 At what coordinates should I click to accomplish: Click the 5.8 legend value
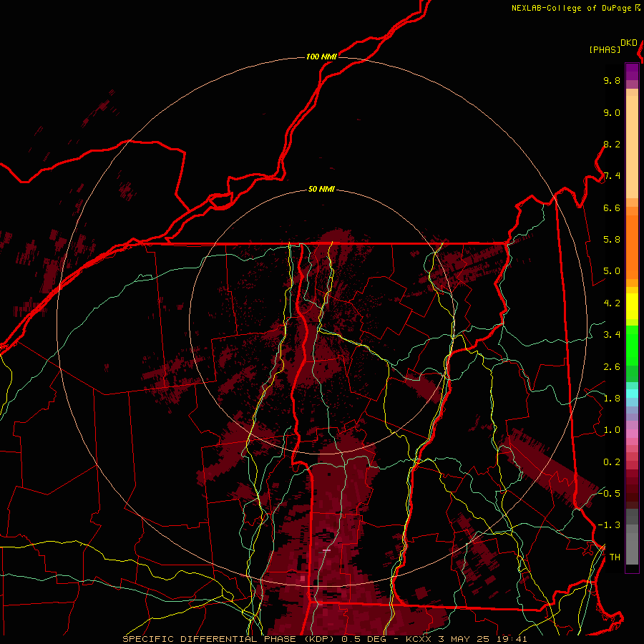point(612,240)
